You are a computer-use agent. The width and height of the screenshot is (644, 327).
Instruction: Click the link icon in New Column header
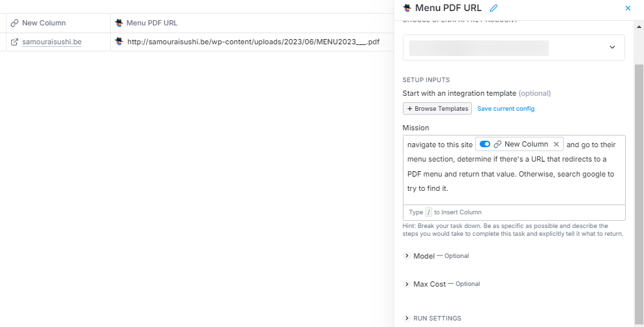click(14, 23)
